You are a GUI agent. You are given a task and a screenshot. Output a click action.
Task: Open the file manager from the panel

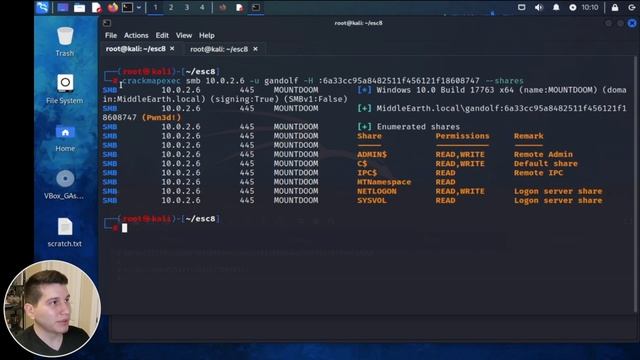coord(80,7)
